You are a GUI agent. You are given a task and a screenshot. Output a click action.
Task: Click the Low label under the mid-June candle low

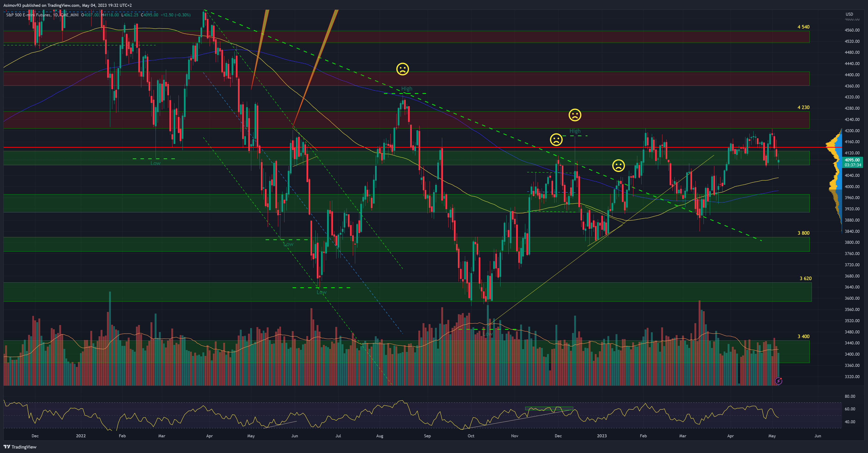321,292
